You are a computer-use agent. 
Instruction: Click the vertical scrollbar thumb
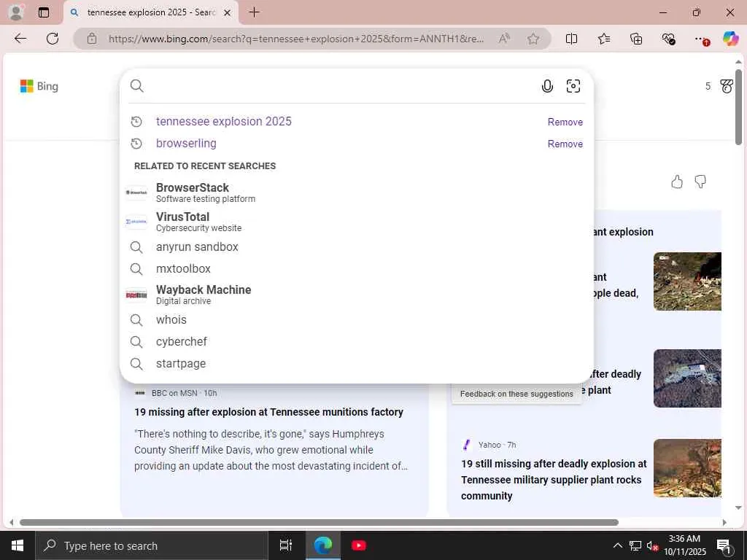pos(738,107)
